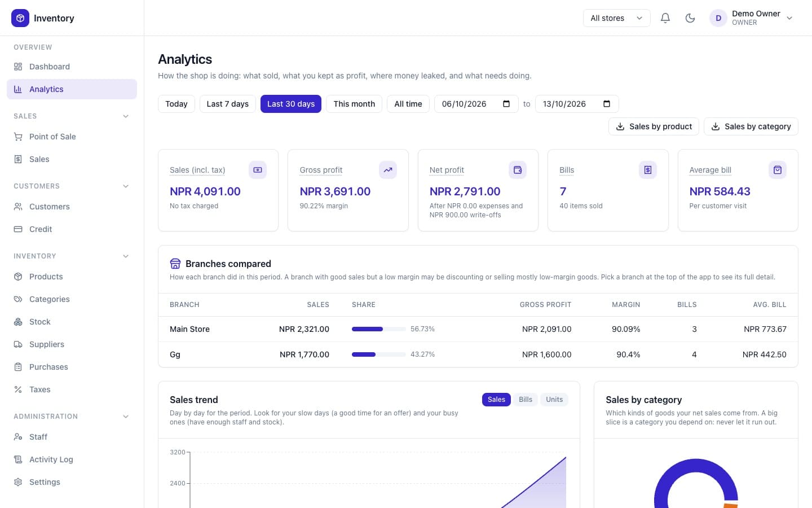Open Dashboard from the sidebar
This screenshot has width=812, height=508.
click(72, 67)
